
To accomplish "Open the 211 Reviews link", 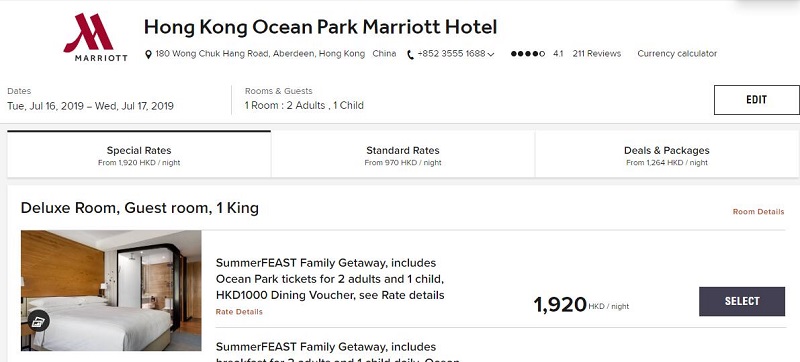I will [x=596, y=54].
